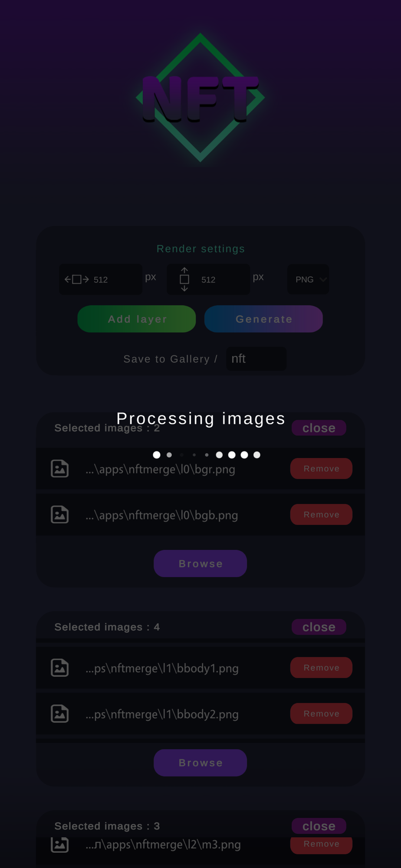Remove bbody2.png from the layer
The image size is (401, 868).
(x=321, y=714)
